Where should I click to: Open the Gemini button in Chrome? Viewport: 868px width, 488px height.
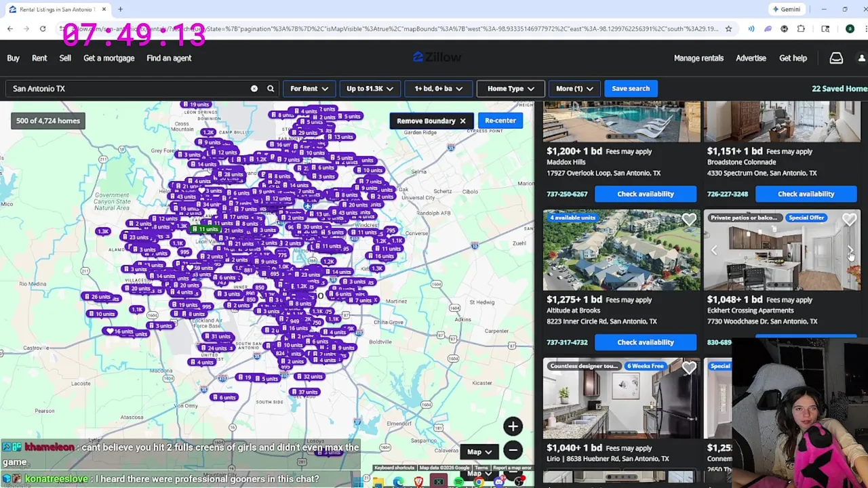tap(787, 9)
